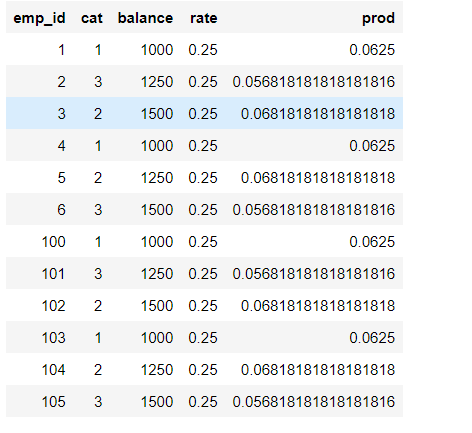The image size is (472, 433).
Task: Select emp_id cell with value 101
Action: pos(53,274)
